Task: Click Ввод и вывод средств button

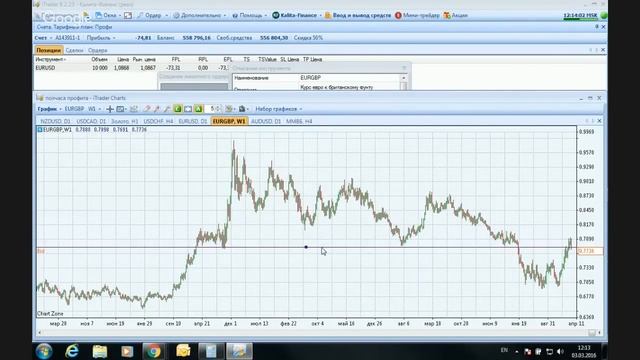Action: tap(358, 16)
